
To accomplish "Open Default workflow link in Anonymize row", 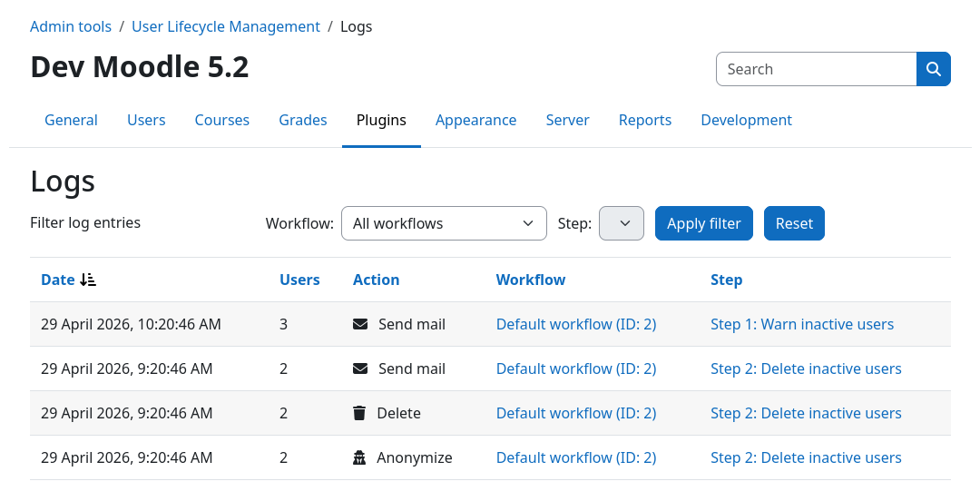I will click(x=576, y=458).
